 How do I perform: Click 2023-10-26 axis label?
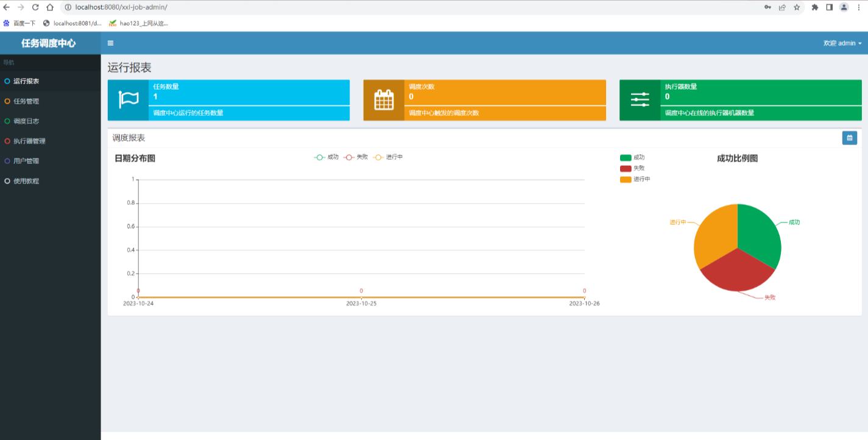pos(585,303)
